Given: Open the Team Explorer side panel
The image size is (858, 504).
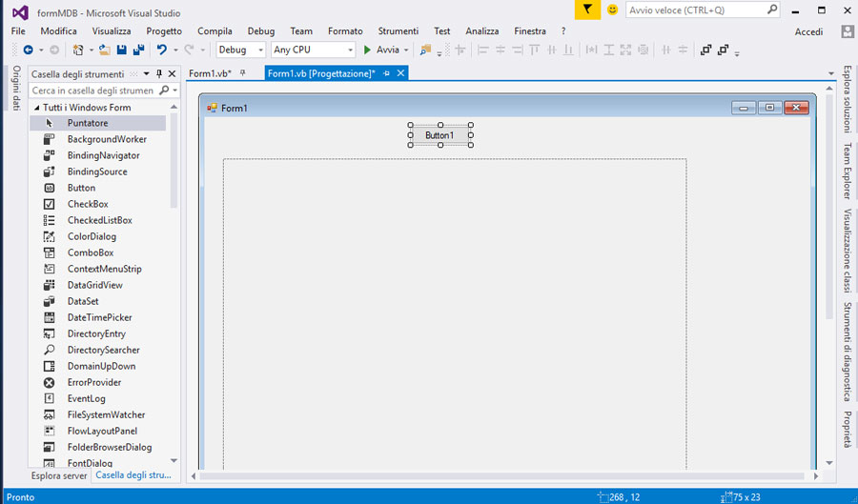Looking at the screenshot, I should pos(848,171).
